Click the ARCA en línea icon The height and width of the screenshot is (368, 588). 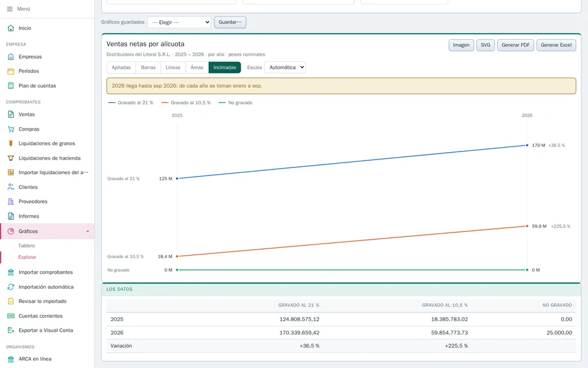(x=11, y=359)
